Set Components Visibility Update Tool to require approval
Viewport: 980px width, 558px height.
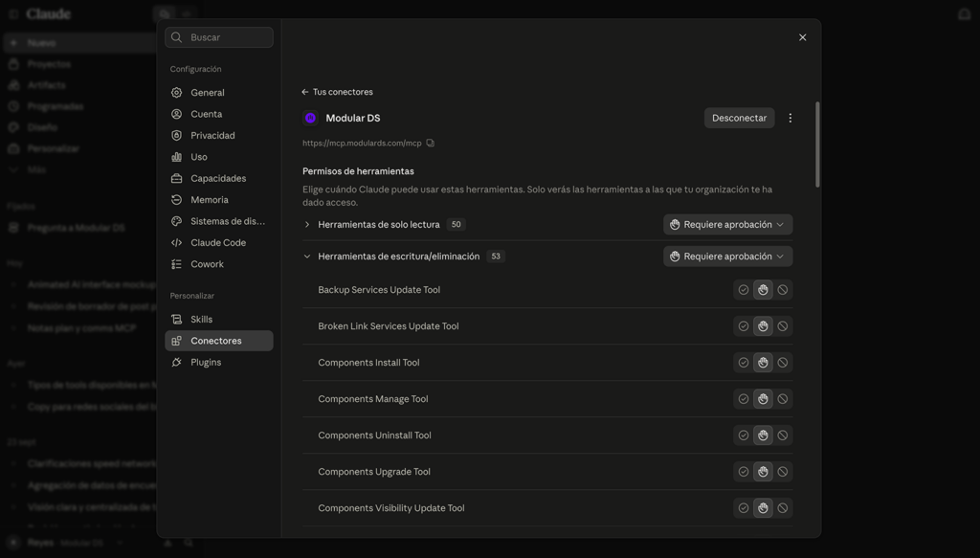coord(763,508)
